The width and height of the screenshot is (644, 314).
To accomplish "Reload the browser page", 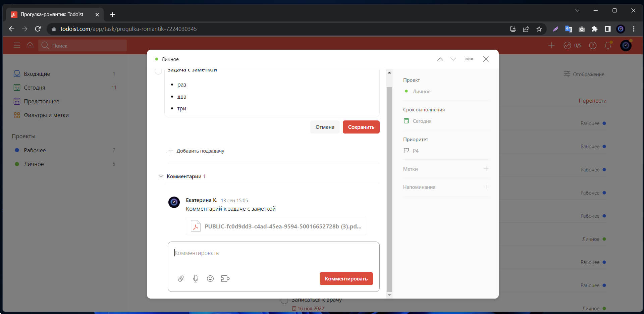I will tap(38, 29).
